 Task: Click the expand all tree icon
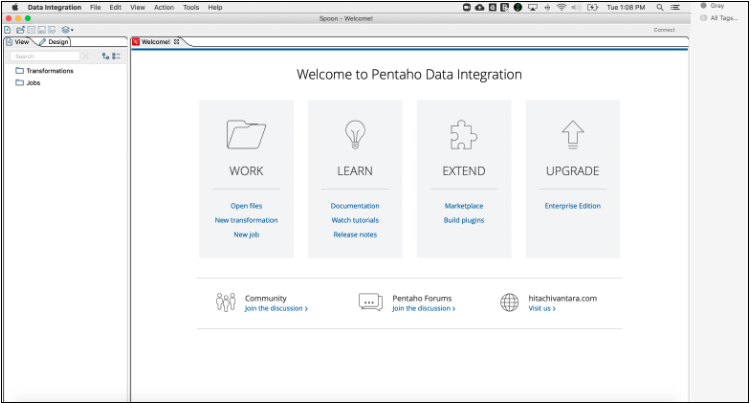(x=106, y=57)
